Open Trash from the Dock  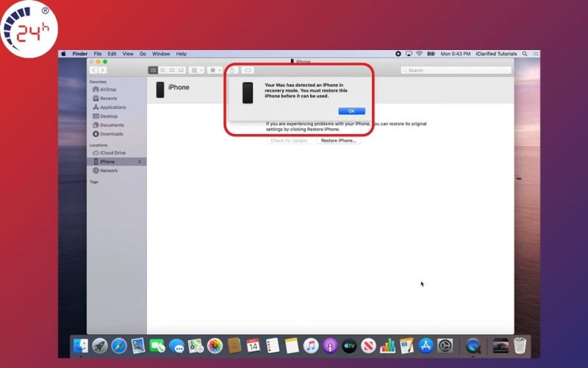pos(520,345)
